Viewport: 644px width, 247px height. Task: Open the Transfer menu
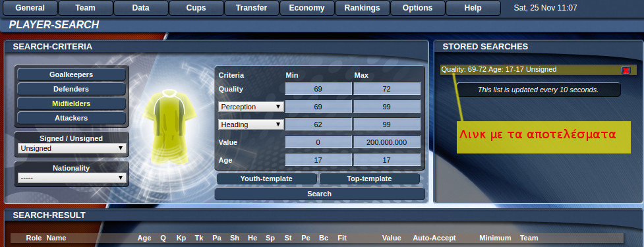click(x=251, y=8)
